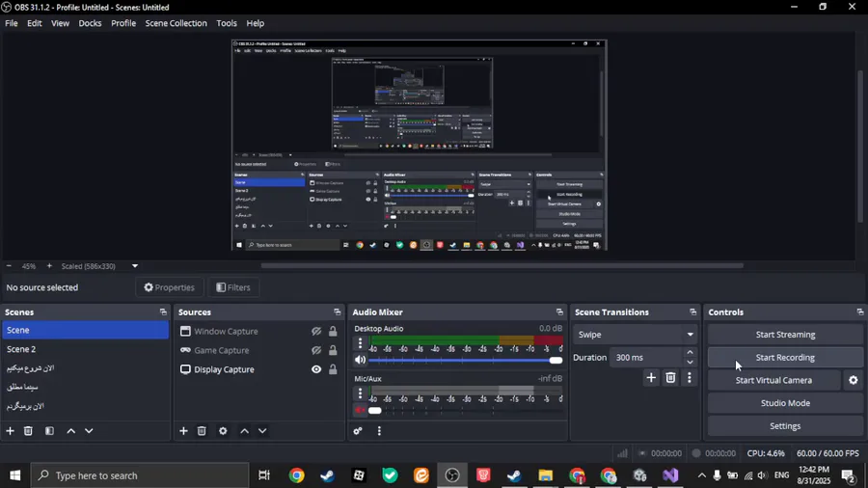Image resolution: width=868 pixels, height=488 pixels.
Task: Click Start Streaming
Action: pos(785,335)
